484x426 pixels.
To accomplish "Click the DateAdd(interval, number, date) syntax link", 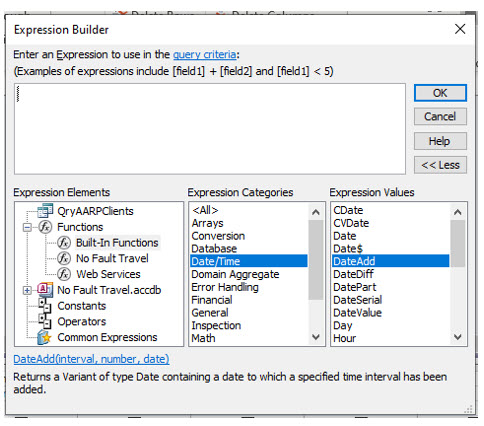I will [91, 359].
